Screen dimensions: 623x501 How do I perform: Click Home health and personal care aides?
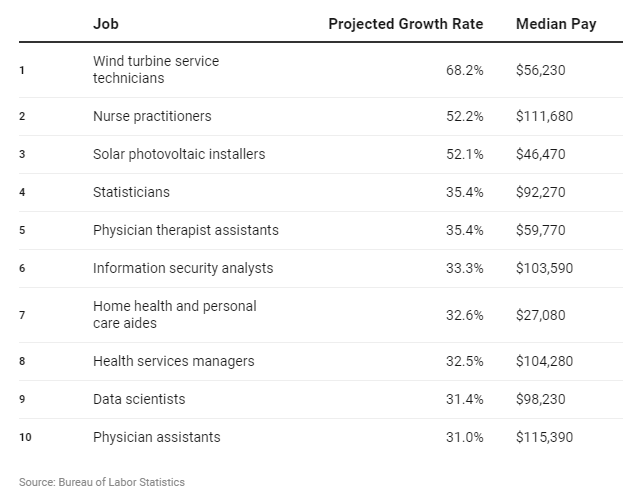[174, 315]
